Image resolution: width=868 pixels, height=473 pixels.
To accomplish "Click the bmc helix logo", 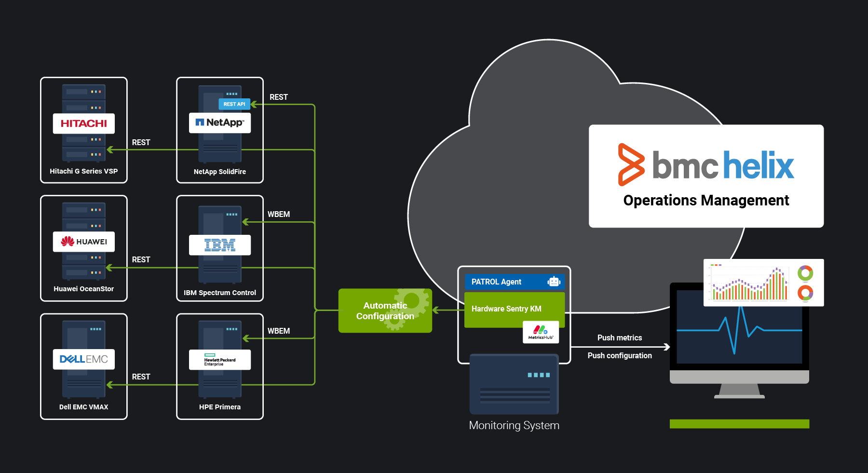I will coord(705,164).
